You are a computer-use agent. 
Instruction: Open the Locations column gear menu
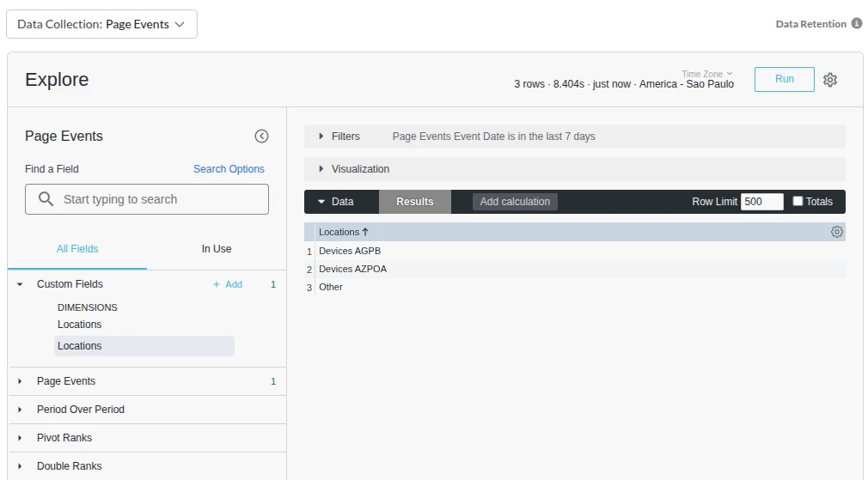pyautogui.click(x=836, y=232)
